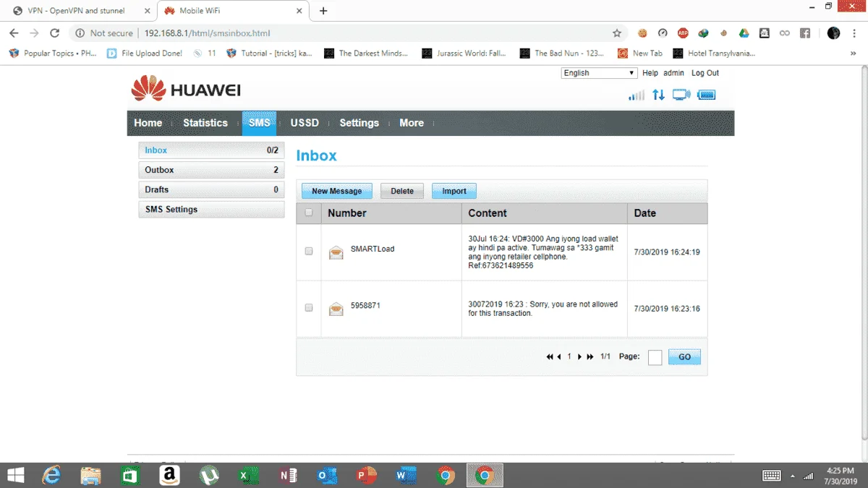Open the Chrome profile avatar
The height and width of the screenshot is (488, 868).
[x=834, y=33]
